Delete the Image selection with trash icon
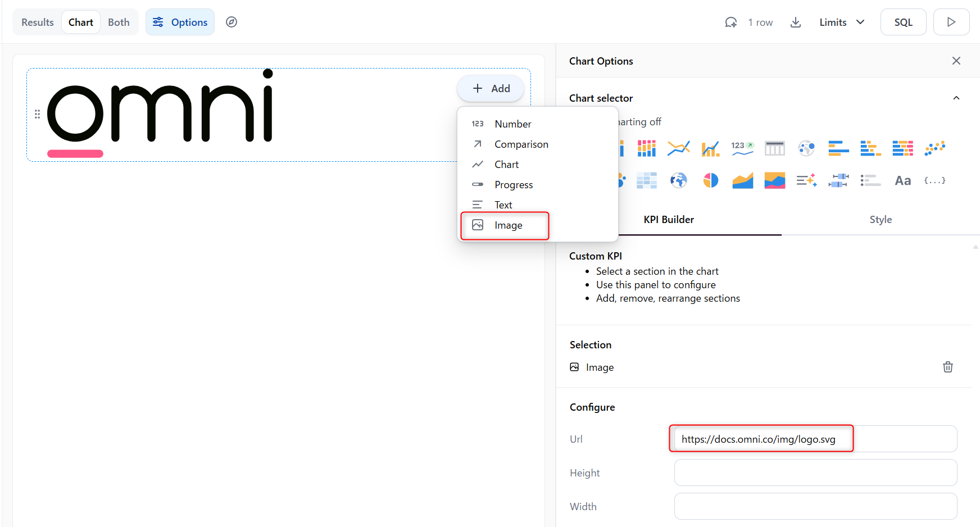Viewport: 980px width, 527px height. pos(947,367)
